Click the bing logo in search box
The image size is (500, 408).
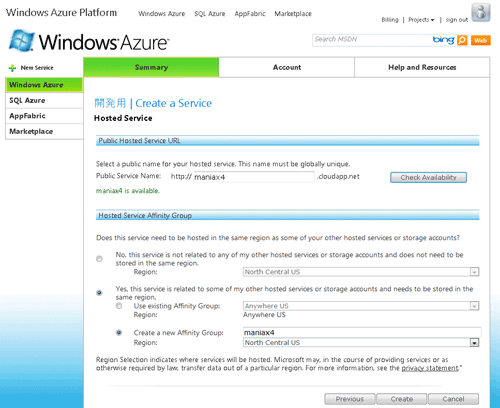tap(443, 40)
